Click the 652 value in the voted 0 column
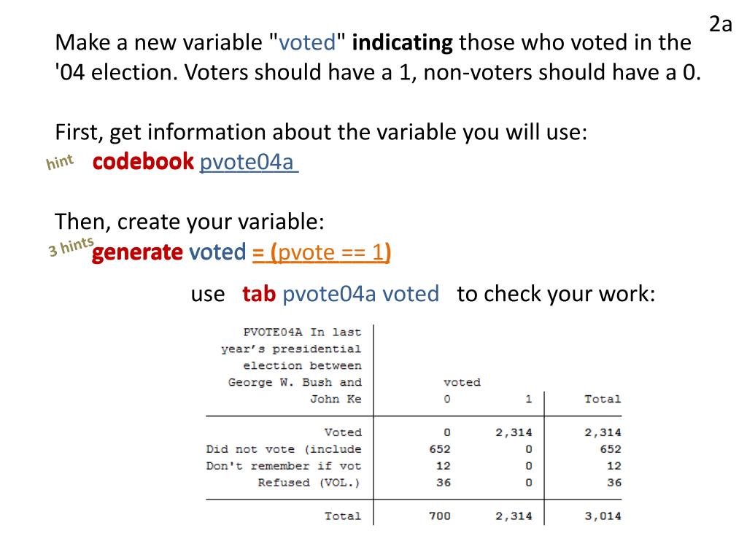This screenshot has width=747, height=560. (x=439, y=449)
